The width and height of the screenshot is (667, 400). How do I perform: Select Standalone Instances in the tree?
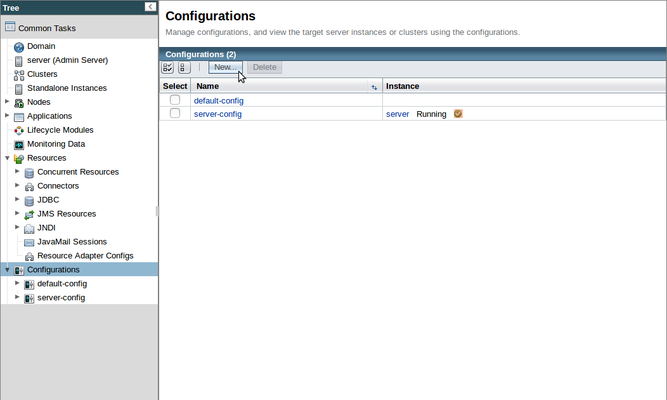[x=67, y=88]
